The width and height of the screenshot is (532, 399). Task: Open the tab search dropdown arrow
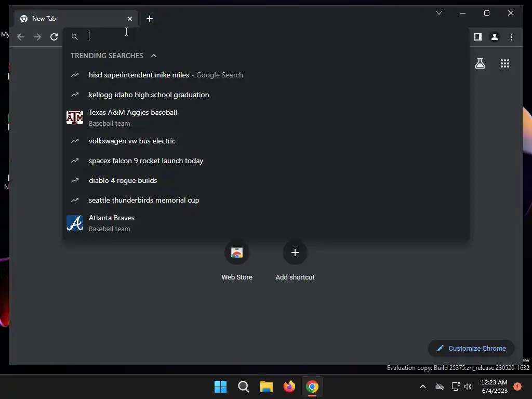pyautogui.click(x=438, y=13)
